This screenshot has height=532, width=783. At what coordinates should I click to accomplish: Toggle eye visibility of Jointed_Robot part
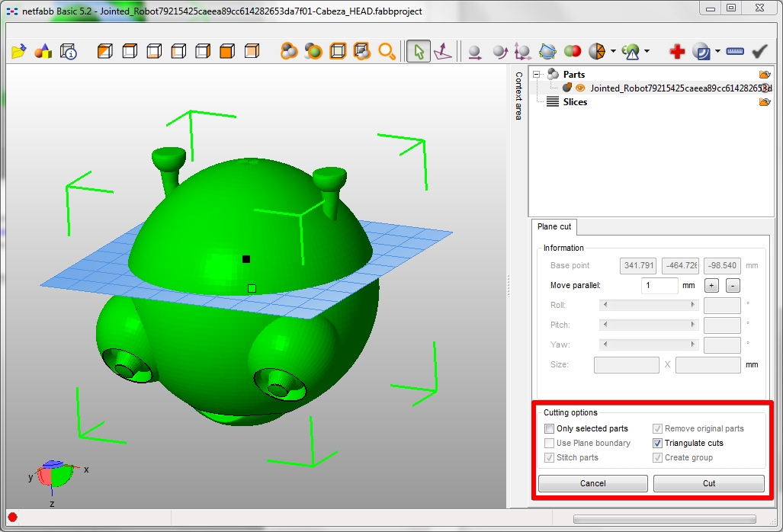click(x=580, y=88)
